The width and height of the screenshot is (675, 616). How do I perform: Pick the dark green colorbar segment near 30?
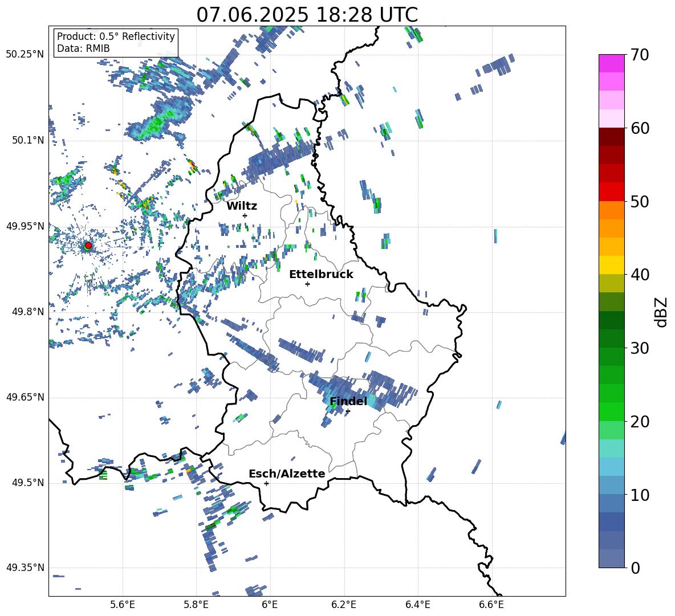(611, 338)
